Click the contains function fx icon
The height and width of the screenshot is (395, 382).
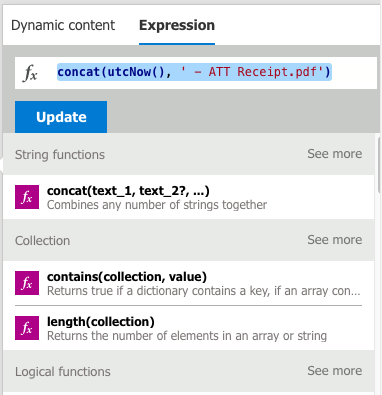pyautogui.click(x=27, y=283)
